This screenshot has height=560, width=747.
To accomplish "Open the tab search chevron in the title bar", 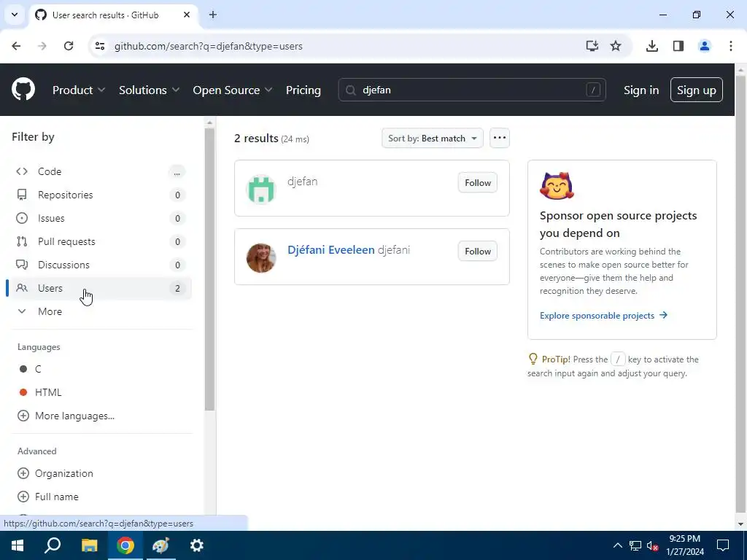I will click(x=15, y=15).
